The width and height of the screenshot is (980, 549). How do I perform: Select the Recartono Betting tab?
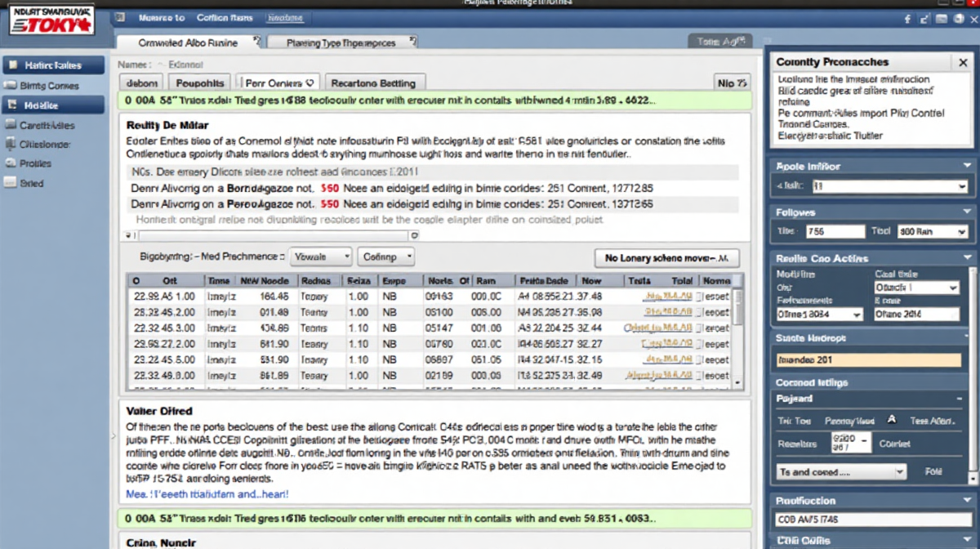(374, 83)
